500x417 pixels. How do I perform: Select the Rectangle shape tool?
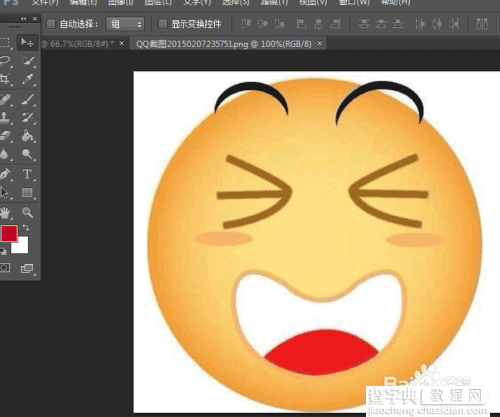27,193
